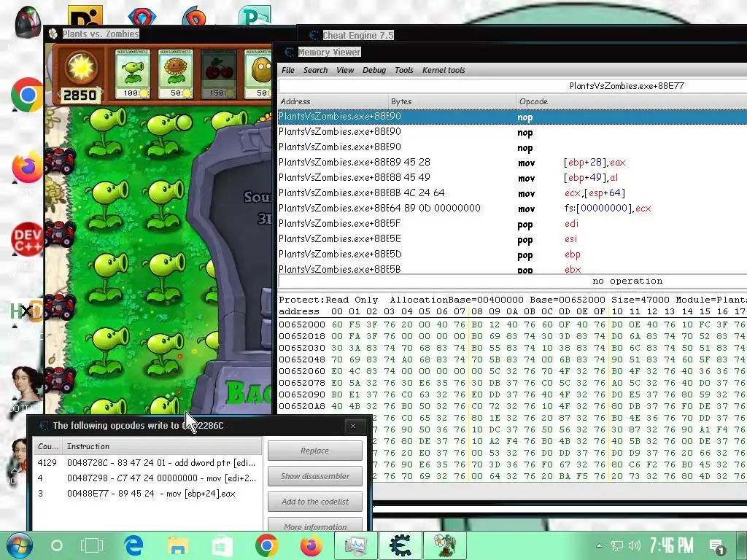
Task: Open the system monitor taskbar button
Action: 356,545
